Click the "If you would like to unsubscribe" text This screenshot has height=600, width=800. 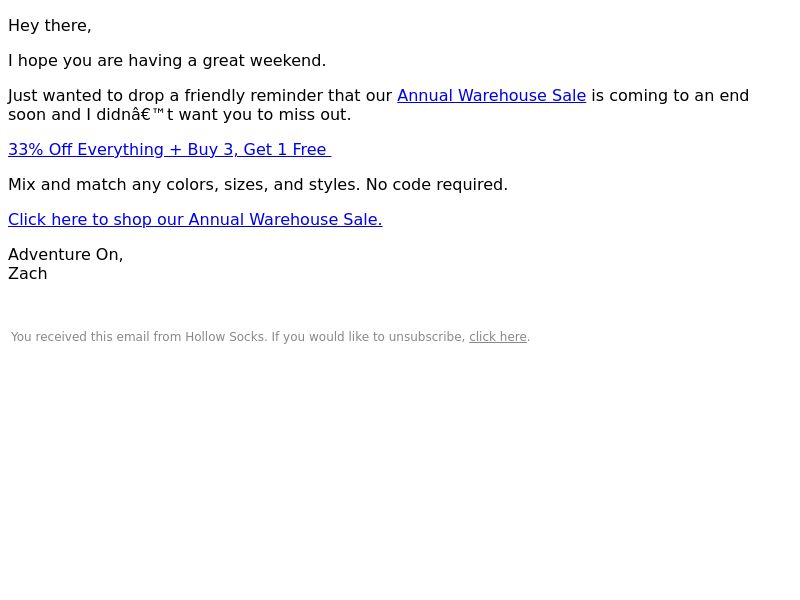(368, 337)
